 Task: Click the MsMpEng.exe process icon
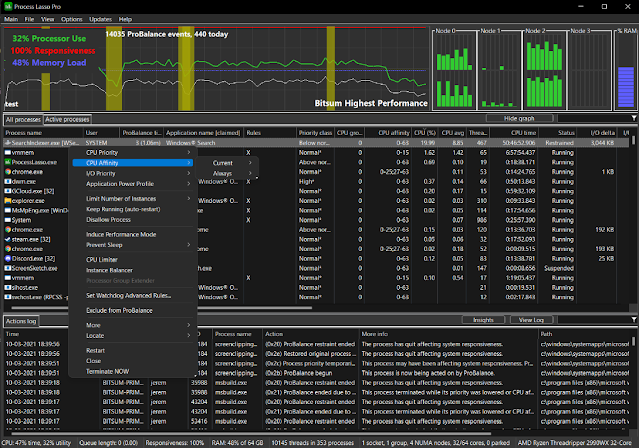[7, 210]
